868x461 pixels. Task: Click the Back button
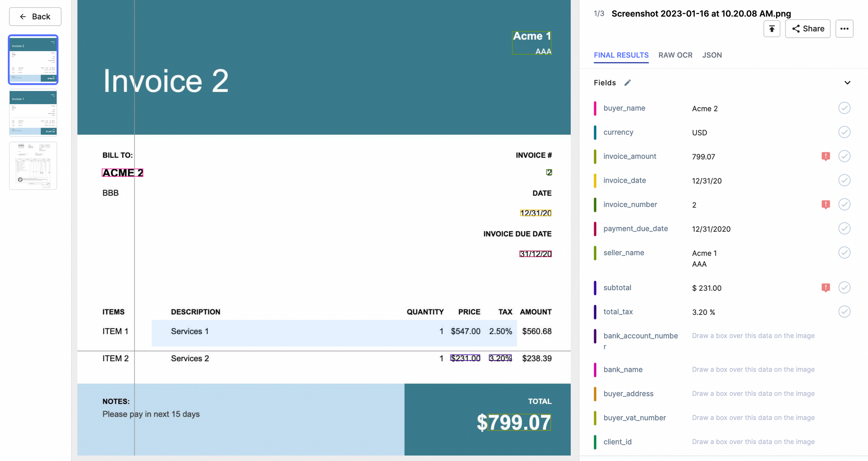point(35,16)
